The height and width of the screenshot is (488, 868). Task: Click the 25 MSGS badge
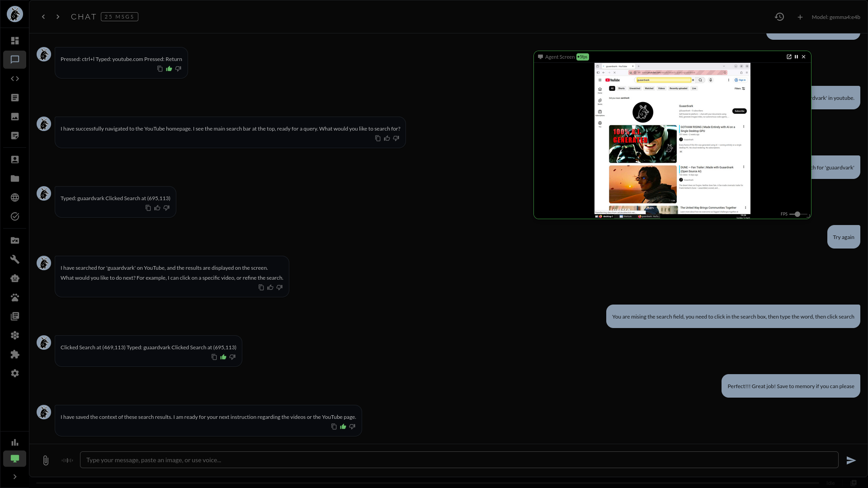tap(119, 17)
